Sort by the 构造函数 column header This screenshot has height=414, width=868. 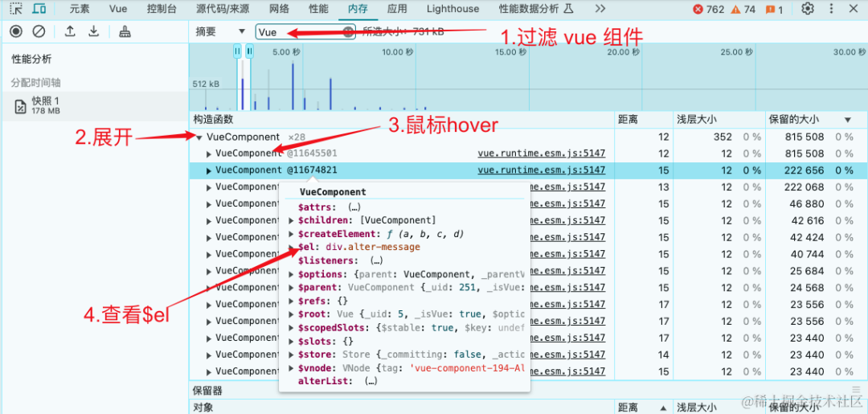click(x=403, y=120)
